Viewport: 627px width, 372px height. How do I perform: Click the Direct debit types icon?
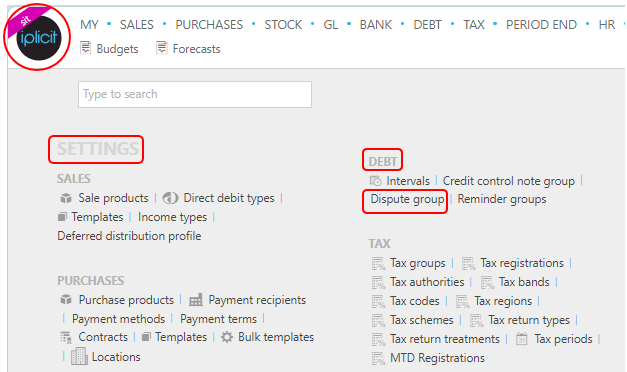pyautogui.click(x=170, y=198)
